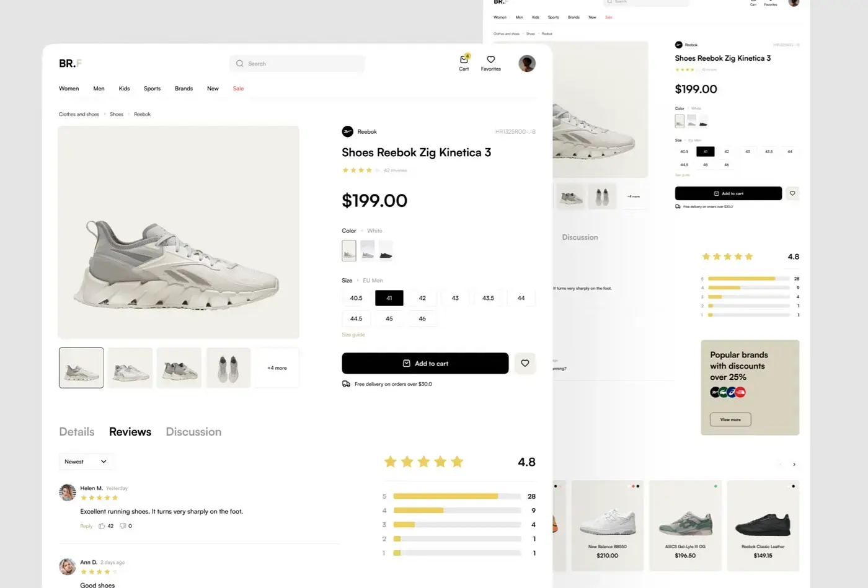Click the Add to cart button
Image resolution: width=868 pixels, height=588 pixels.
(425, 363)
